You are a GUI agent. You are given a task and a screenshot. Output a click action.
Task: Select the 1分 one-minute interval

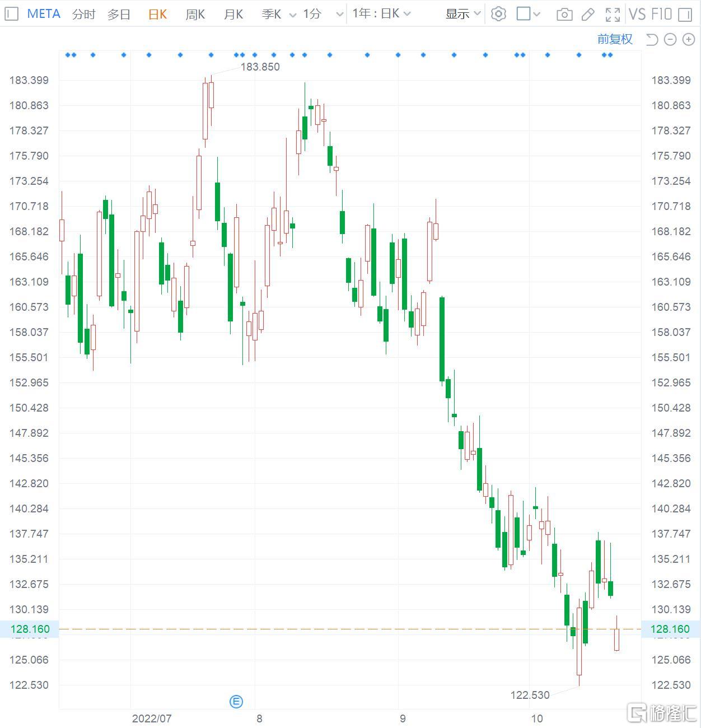click(312, 14)
